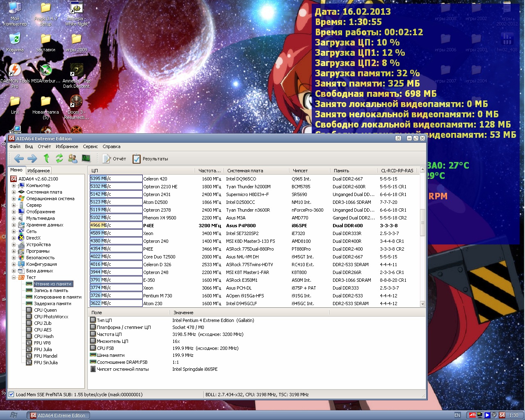The height and width of the screenshot is (420, 525).
Task: Select the Устройства tree item
Action: (38, 244)
